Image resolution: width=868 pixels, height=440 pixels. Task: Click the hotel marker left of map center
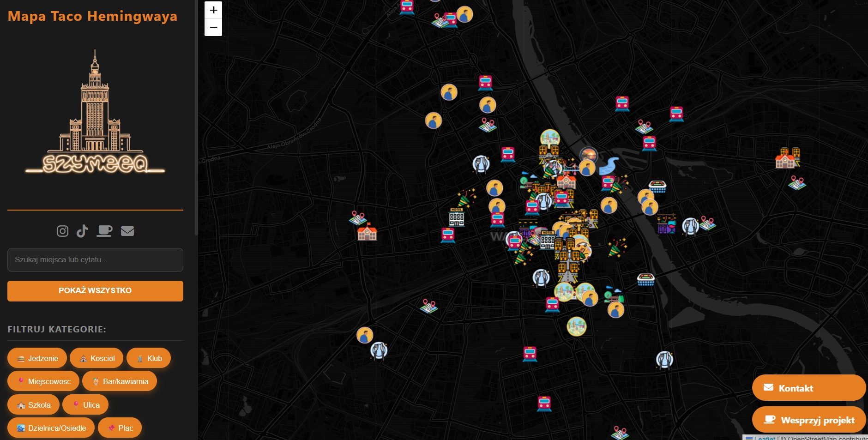(456, 217)
